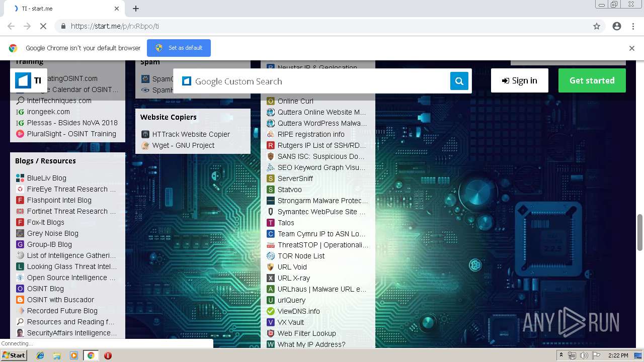Open Team Cymru IP to ASN link
This screenshot has width=644, height=362.
(x=321, y=234)
